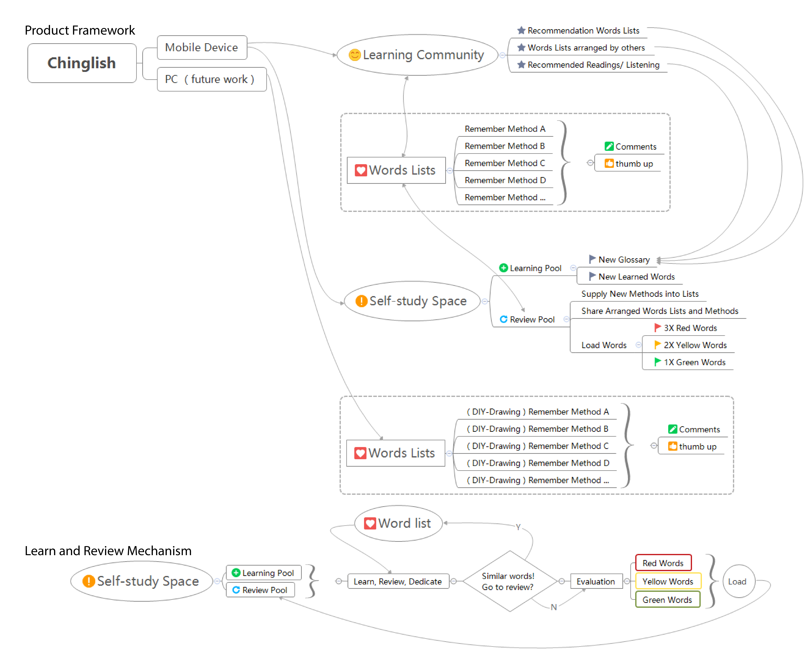Viewport: 812px width, 658px height.
Task: Click ( DIY-Drawing ) Remember Method B
Action: coord(538,429)
